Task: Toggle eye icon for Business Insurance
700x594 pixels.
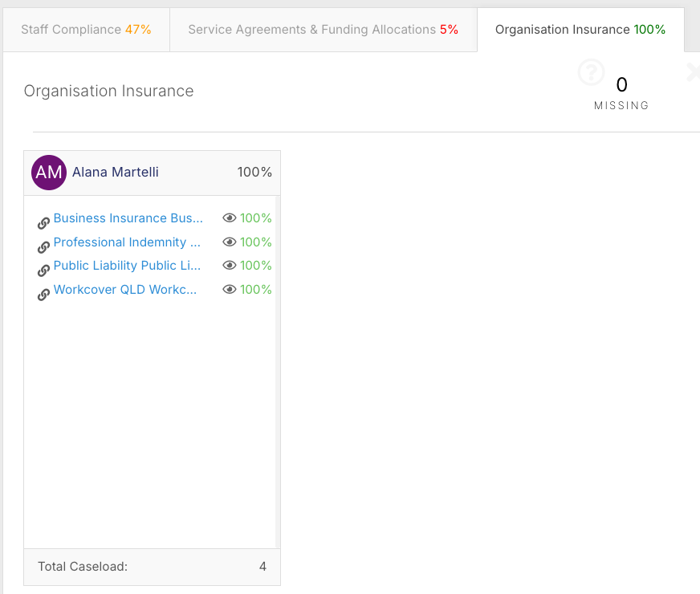Action: pos(230,218)
